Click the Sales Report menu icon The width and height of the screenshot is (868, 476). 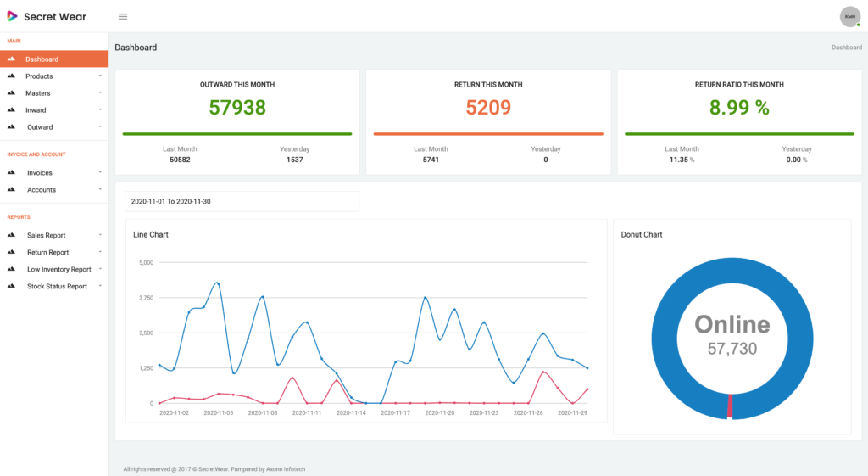pos(12,236)
